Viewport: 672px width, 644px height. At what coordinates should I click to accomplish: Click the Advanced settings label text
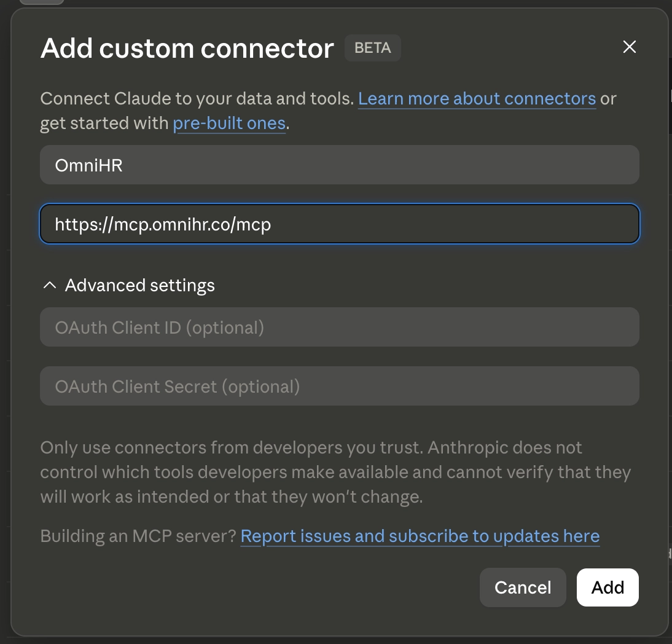139,286
